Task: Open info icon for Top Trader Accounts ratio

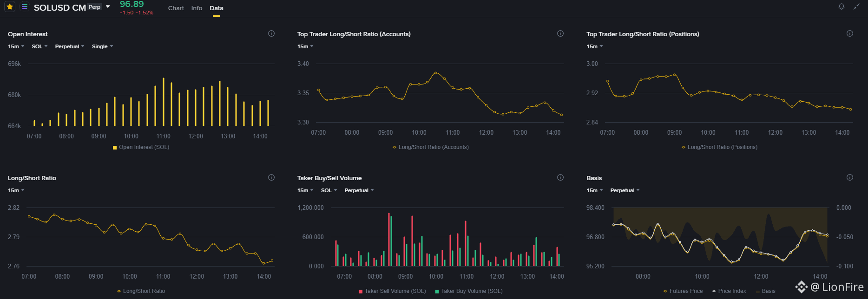Action: [x=560, y=33]
